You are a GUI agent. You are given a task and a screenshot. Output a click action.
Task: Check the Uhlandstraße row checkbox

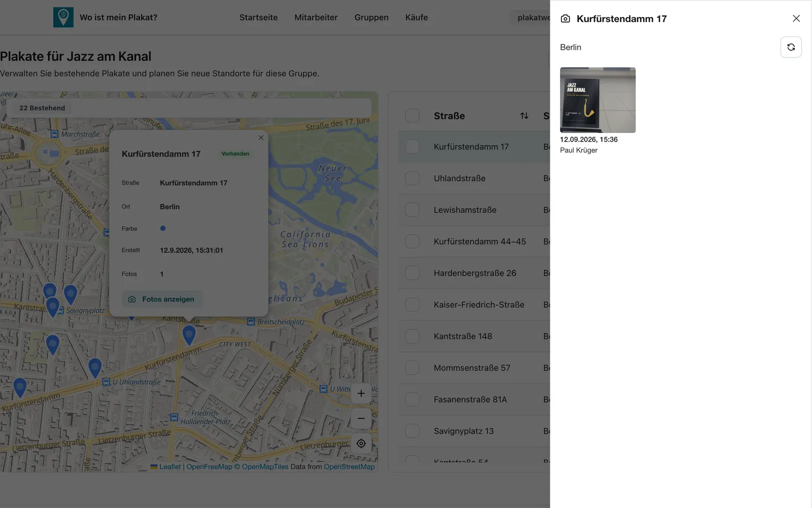coord(412,178)
